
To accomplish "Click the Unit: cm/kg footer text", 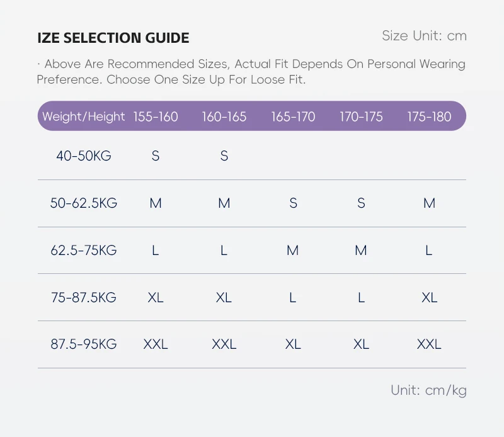I will [x=428, y=390].
